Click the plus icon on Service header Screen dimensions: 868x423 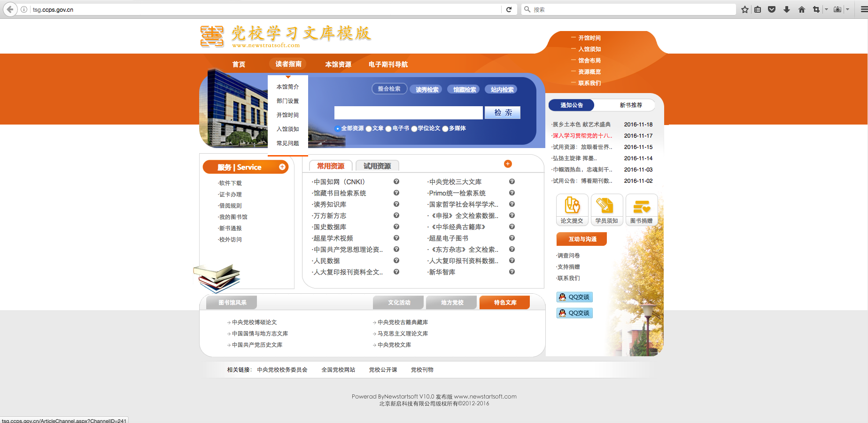coord(282,167)
